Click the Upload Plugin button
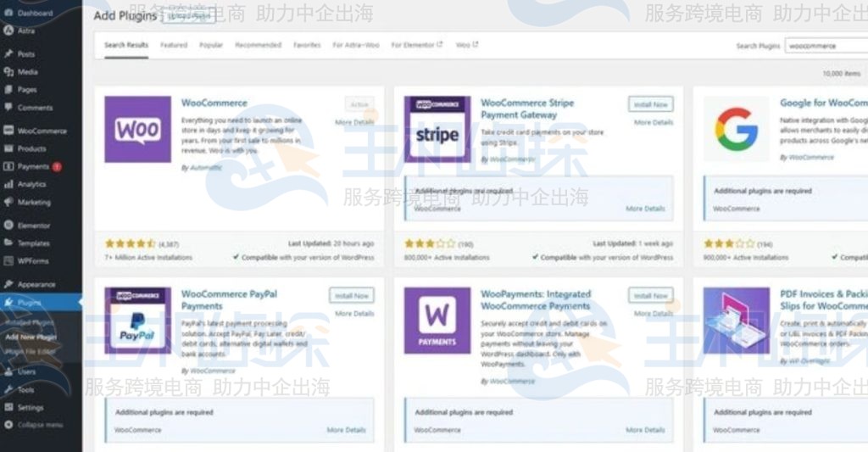This screenshot has height=452, width=868. [x=189, y=16]
